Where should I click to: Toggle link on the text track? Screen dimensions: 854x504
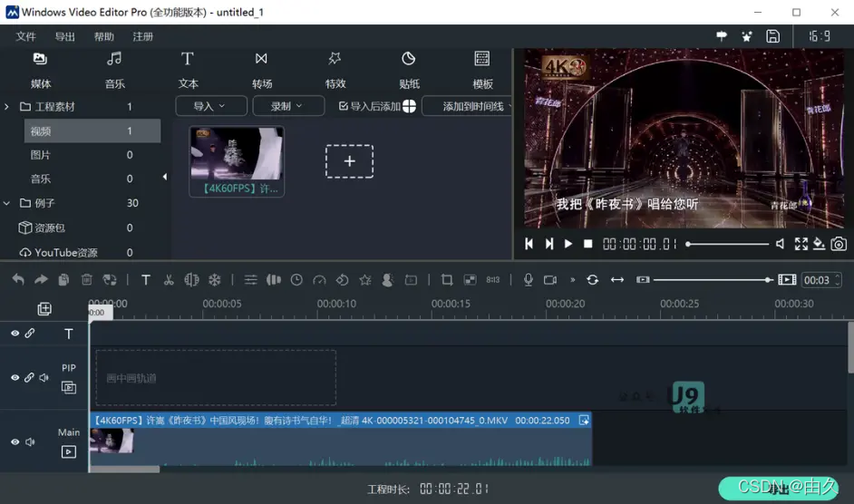29,333
